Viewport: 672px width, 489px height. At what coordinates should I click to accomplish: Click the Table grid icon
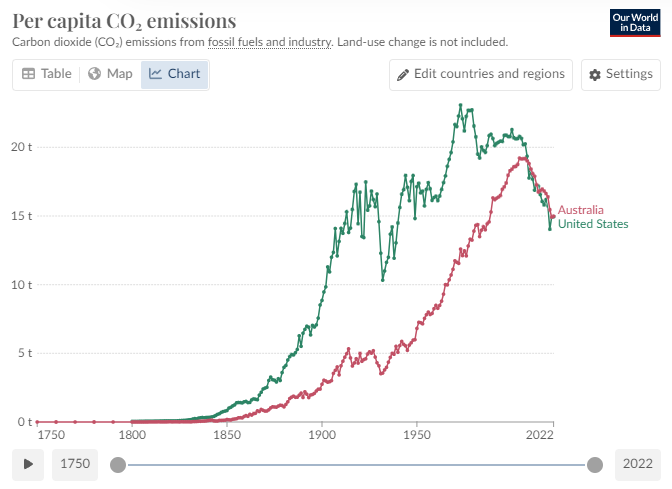(28, 74)
